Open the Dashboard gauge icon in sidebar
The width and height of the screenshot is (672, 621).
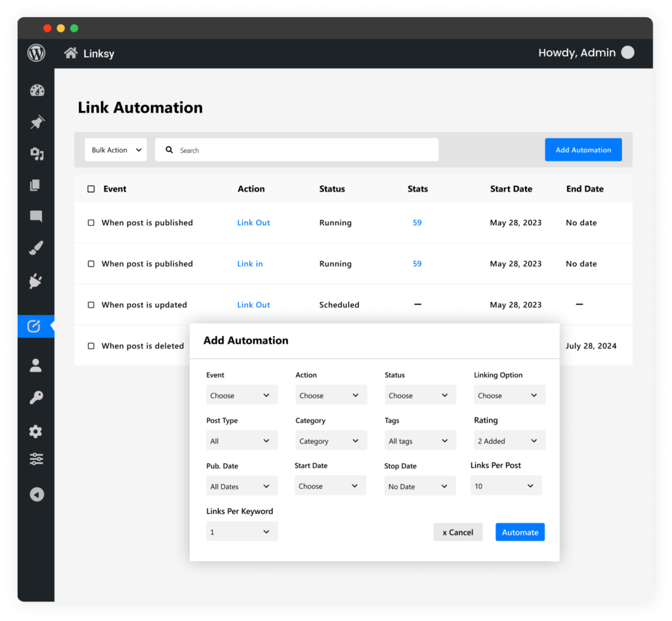tap(37, 91)
